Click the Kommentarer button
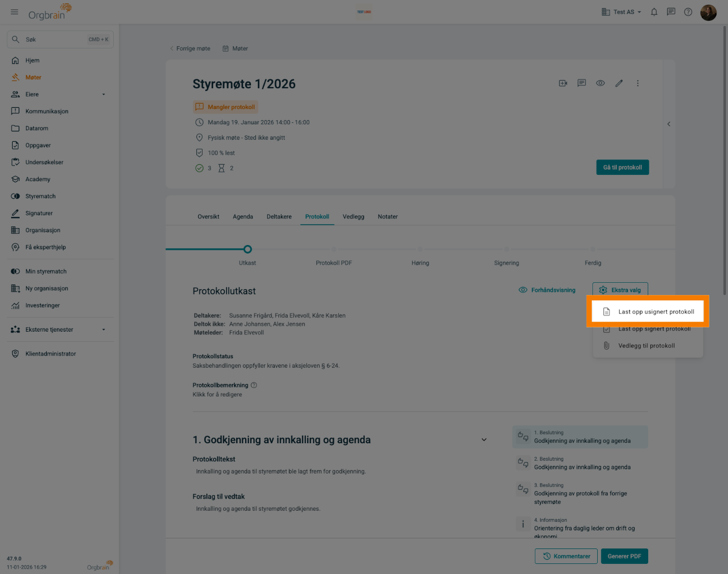This screenshot has width=728, height=574. point(566,556)
